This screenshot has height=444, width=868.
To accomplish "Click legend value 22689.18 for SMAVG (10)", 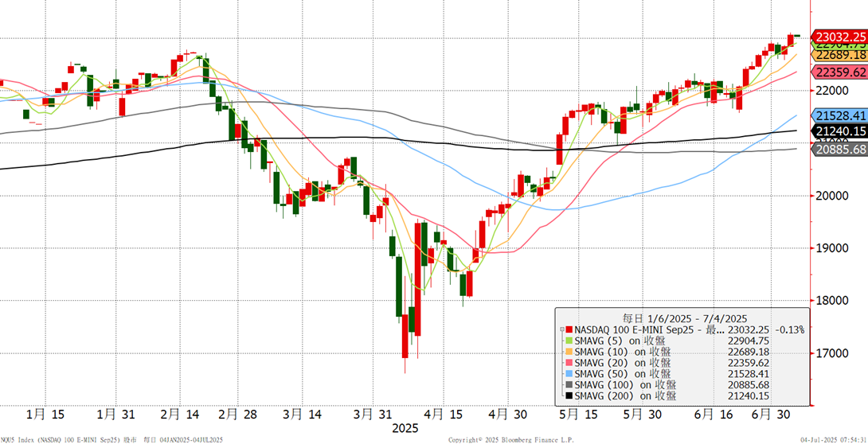I will tap(749, 352).
